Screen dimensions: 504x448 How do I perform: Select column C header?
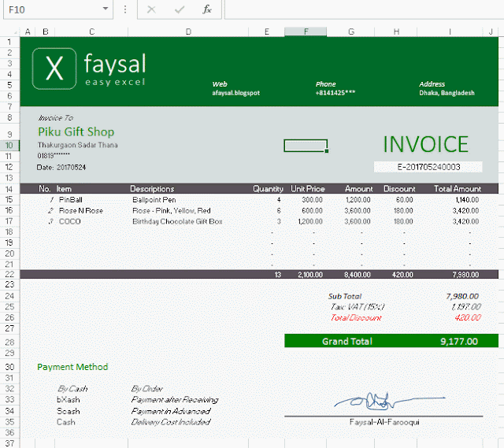[92, 31]
